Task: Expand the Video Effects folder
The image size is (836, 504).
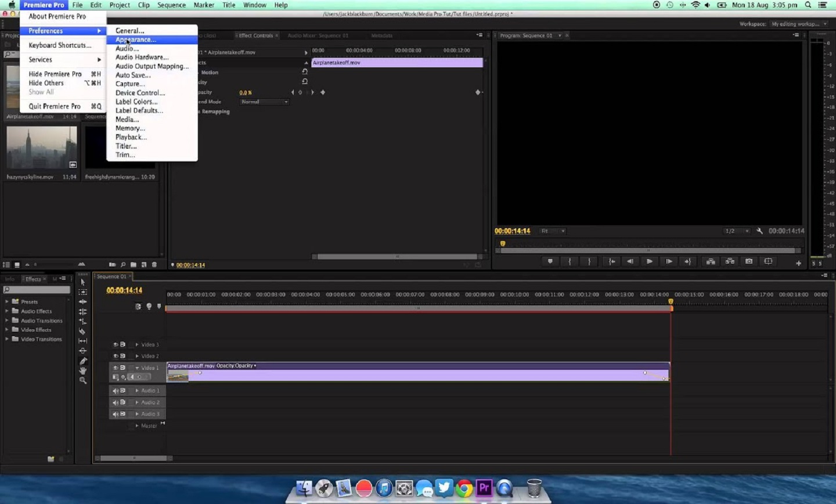Action: 7,329
